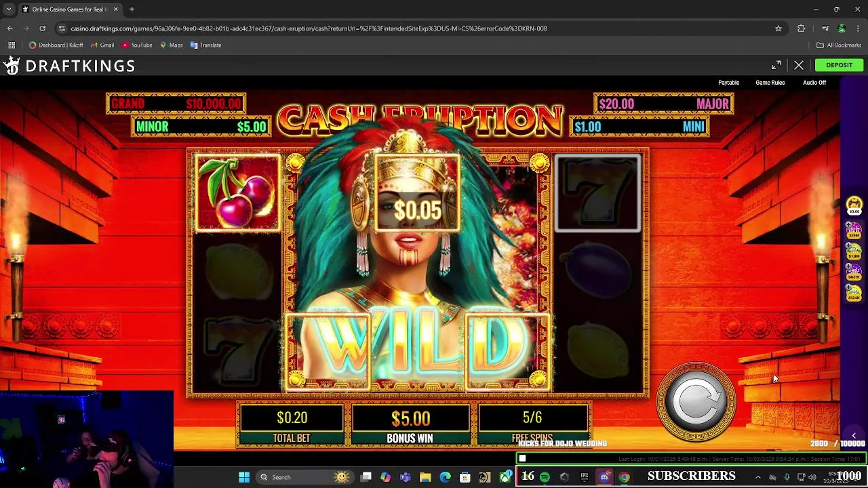Open the Chrome profile avatar
The height and width of the screenshot is (488, 868).
point(842,28)
